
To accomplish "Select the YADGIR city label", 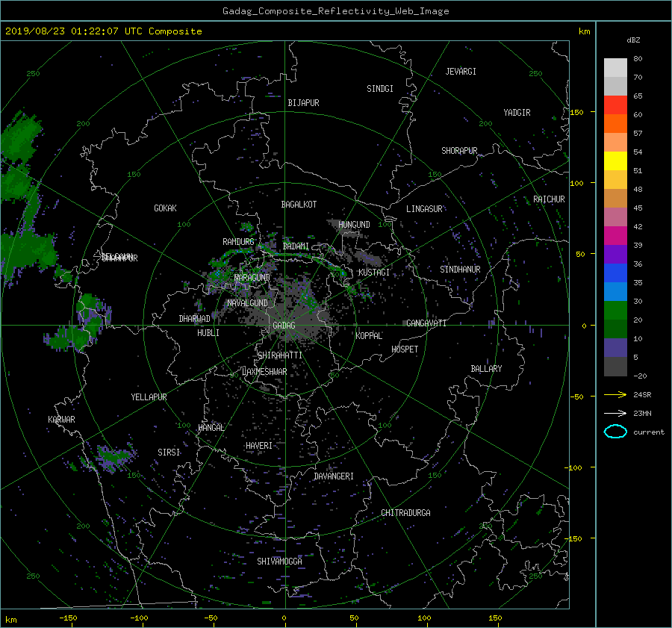I will (x=517, y=113).
